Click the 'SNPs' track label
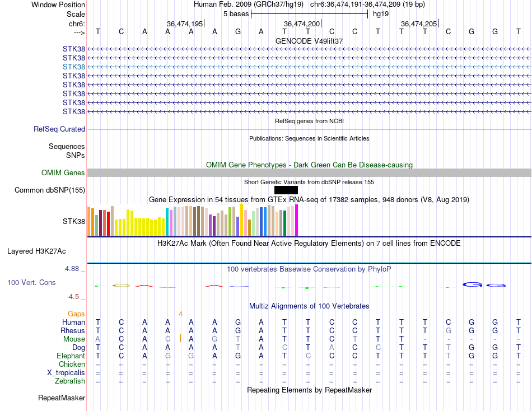Screen dimensions: 532x411 point(76,155)
